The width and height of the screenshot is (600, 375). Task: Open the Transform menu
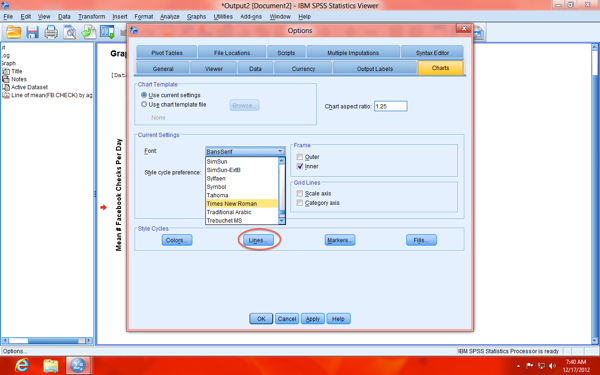(91, 16)
